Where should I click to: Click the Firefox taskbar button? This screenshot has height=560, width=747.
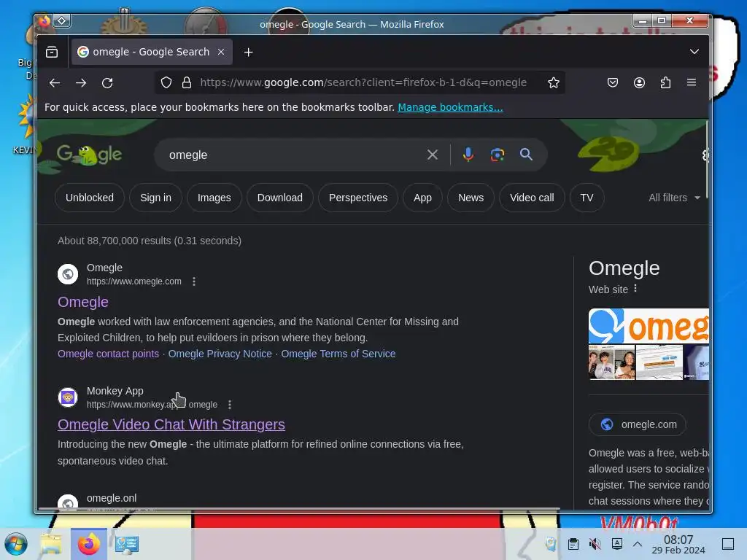[x=88, y=544]
